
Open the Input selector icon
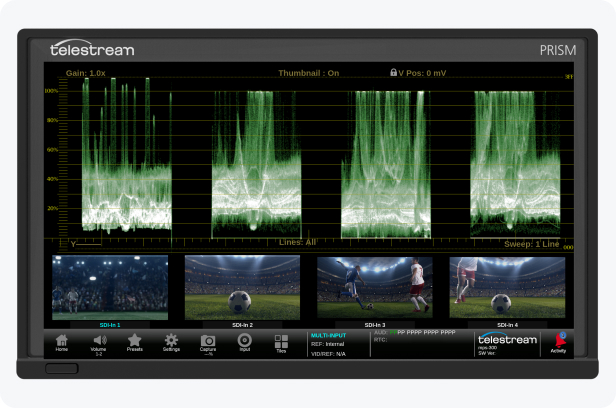pos(245,342)
